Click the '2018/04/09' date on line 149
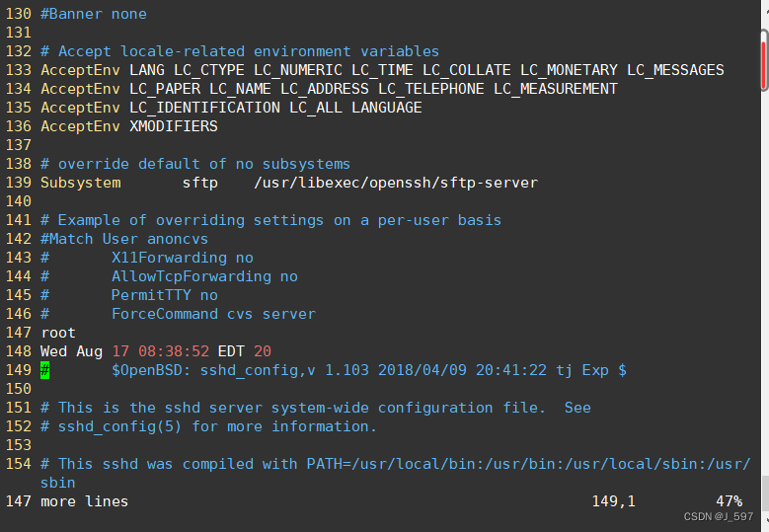 [x=423, y=370]
